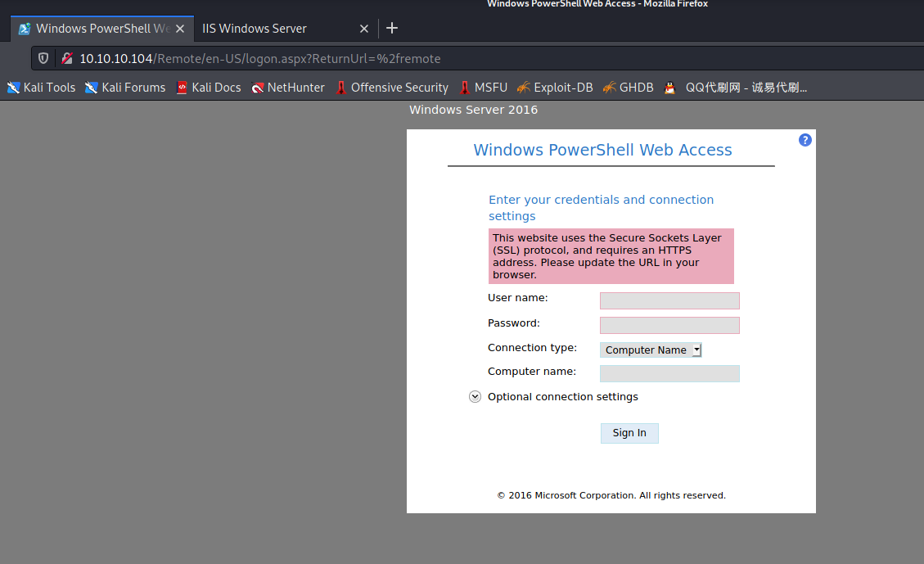Viewport: 924px width, 564px height.
Task: Click the Microsoft Corporation copyright text
Action: point(611,495)
